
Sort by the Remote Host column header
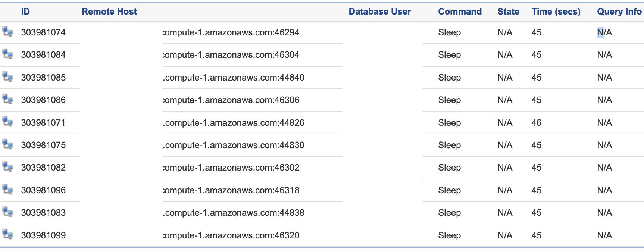(109, 12)
